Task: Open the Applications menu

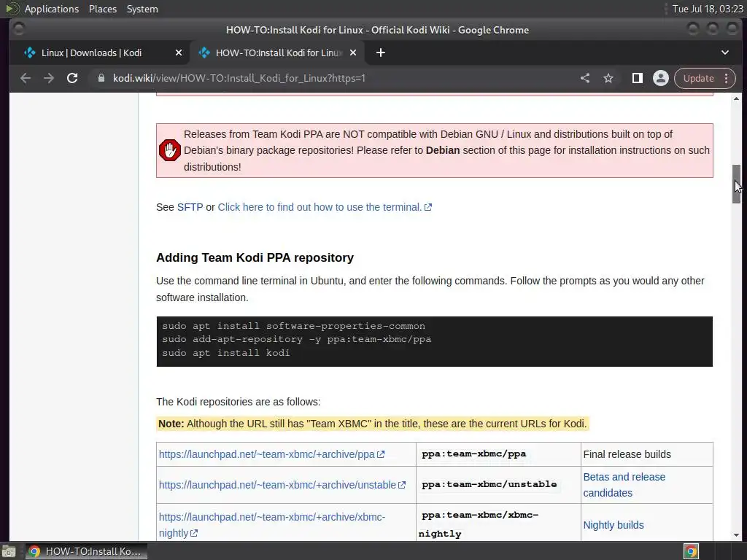Action: [52, 9]
